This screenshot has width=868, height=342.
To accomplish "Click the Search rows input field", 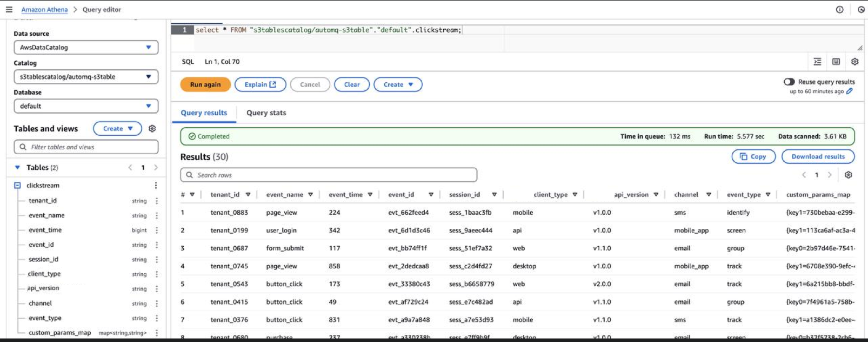I will [x=329, y=175].
